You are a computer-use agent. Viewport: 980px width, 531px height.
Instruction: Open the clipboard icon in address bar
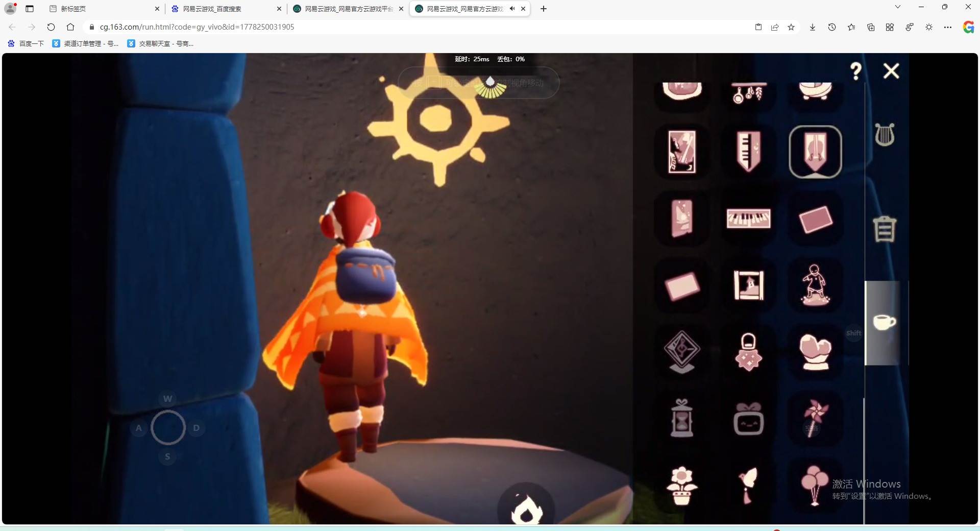[x=758, y=27]
